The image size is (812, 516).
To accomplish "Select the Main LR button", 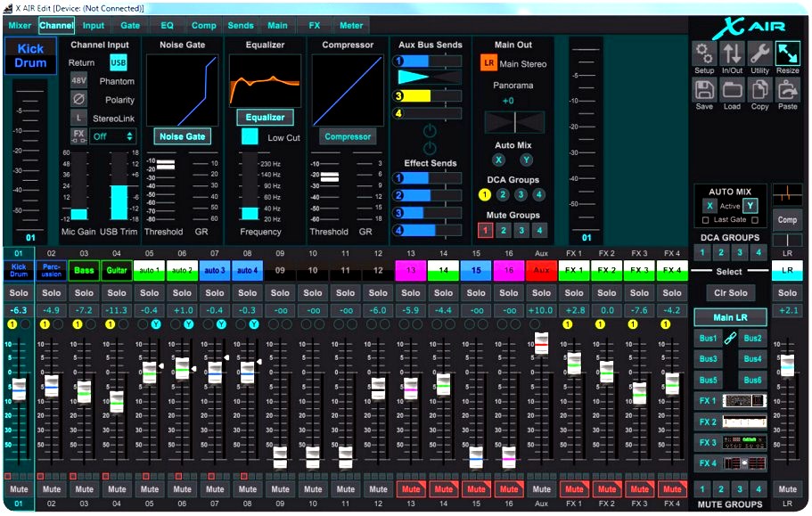I will [730, 316].
